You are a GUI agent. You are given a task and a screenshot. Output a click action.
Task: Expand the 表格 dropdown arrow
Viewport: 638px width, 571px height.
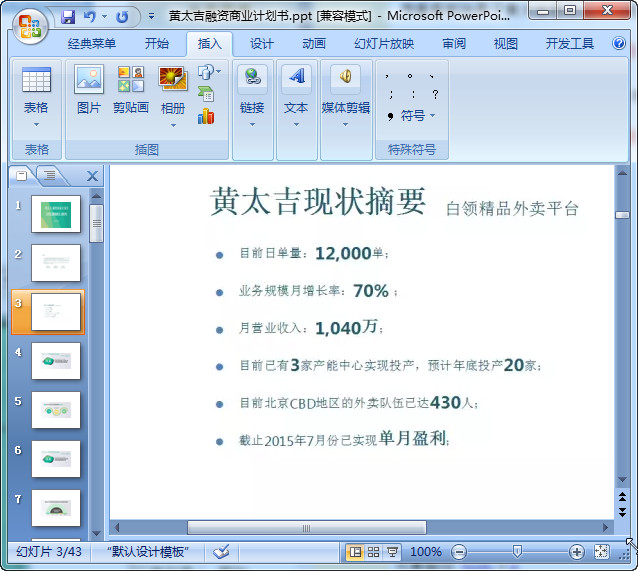click(x=36, y=125)
